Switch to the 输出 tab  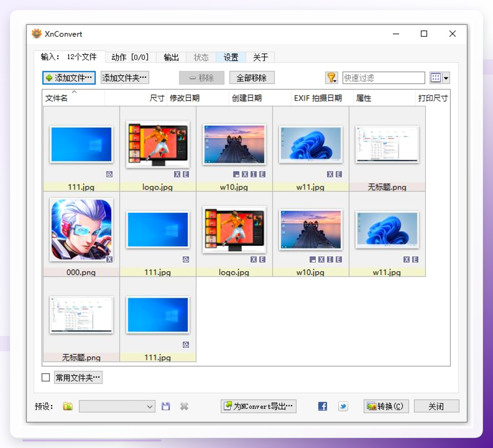pos(171,57)
